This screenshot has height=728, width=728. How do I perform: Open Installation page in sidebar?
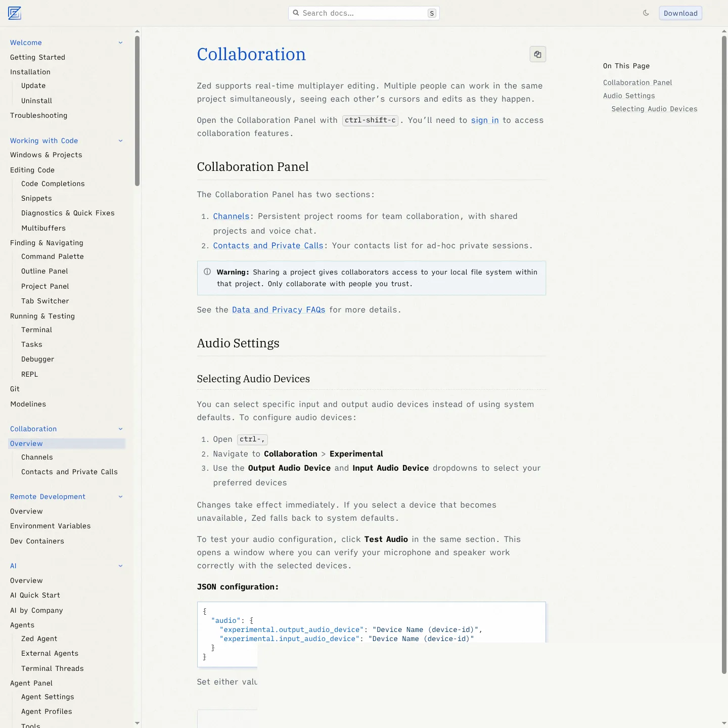[x=30, y=72]
